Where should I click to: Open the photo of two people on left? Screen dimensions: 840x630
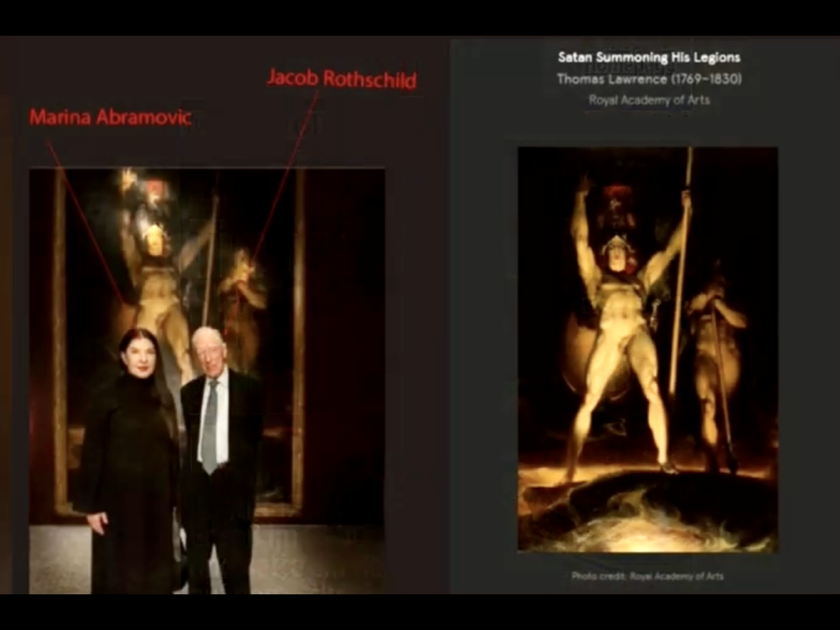(x=207, y=380)
